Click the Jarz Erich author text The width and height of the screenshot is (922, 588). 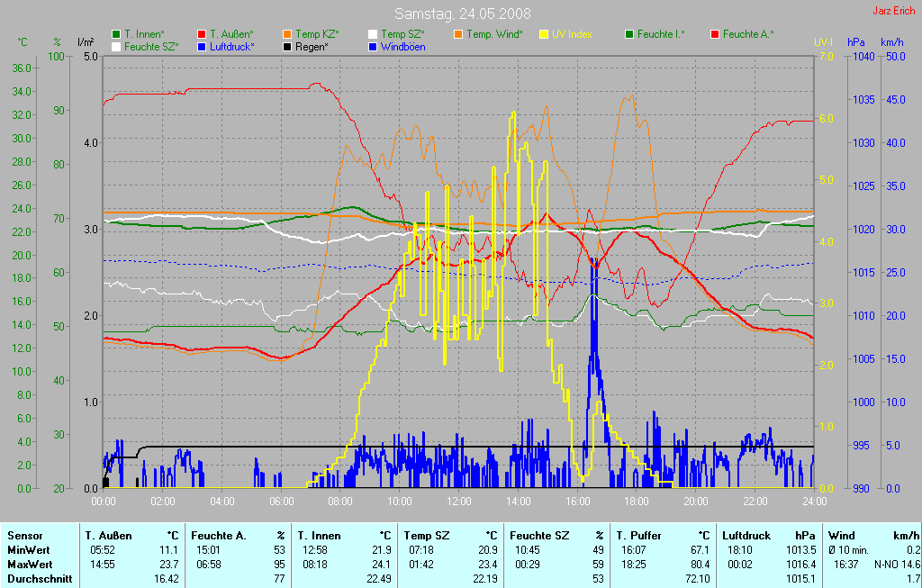tap(894, 11)
